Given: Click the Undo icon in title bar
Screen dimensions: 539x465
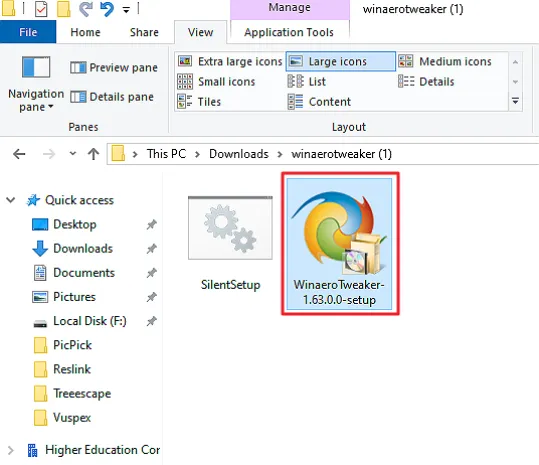Looking at the screenshot, I should [x=107, y=9].
